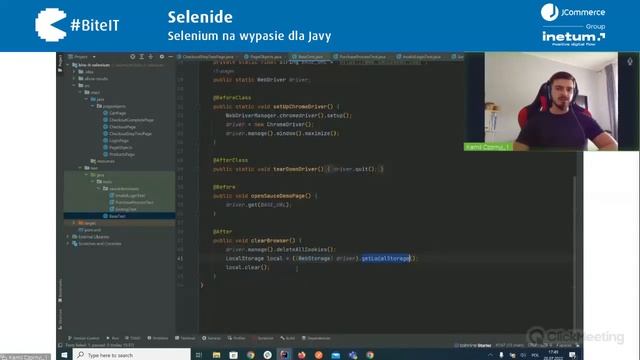The height and width of the screenshot is (360, 640).
Task: Open IntelliJ IDEA from the taskbar
Action: (x=284, y=355)
